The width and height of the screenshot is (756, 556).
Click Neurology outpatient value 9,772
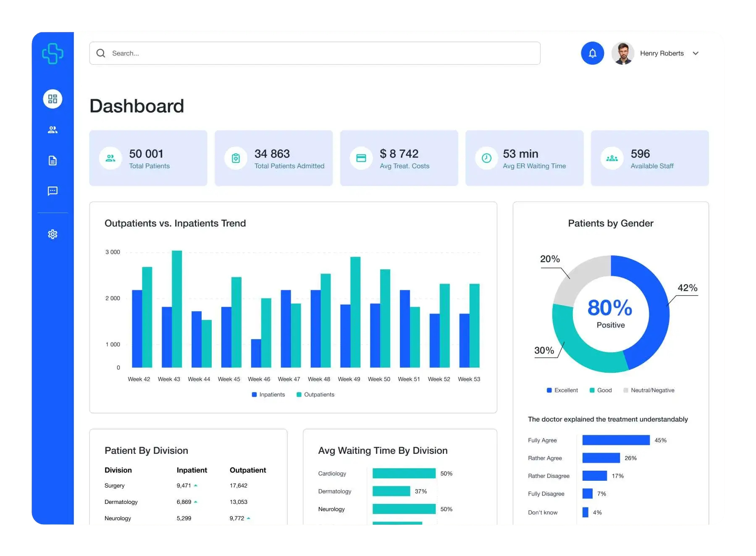coord(237,518)
